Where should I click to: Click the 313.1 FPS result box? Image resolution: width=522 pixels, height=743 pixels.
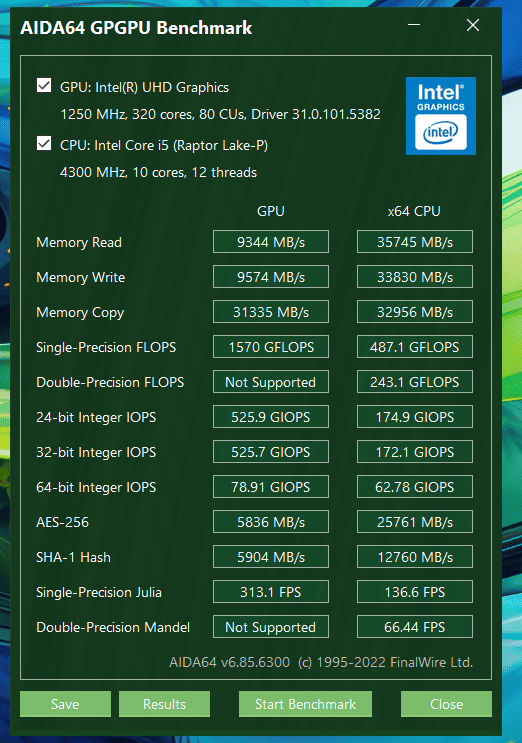(271, 592)
